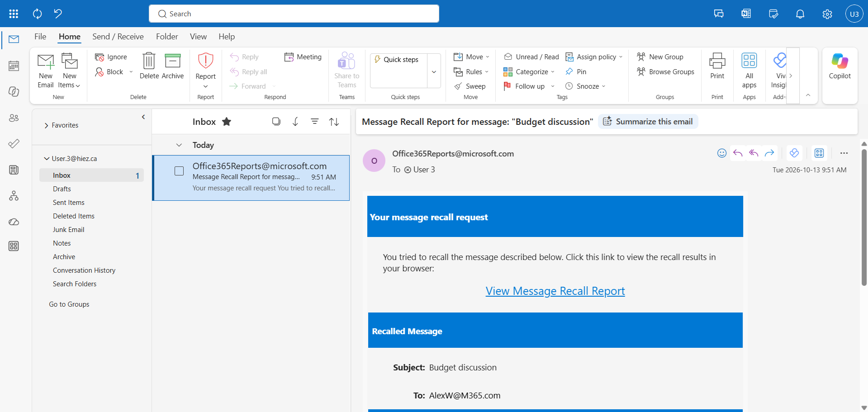Toggle Unread / Read status
The width and height of the screenshot is (868, 412).
[531, 57]
